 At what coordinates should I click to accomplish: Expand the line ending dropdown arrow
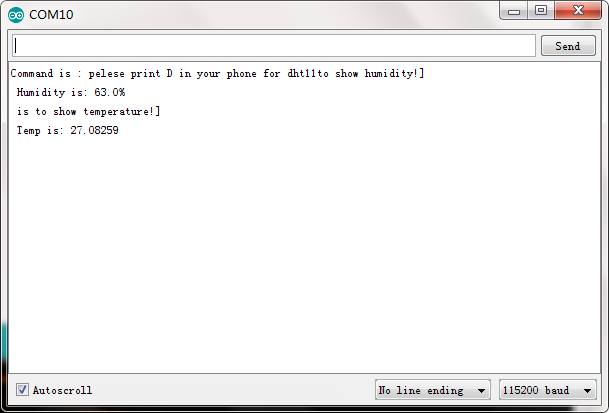(481, 390)
